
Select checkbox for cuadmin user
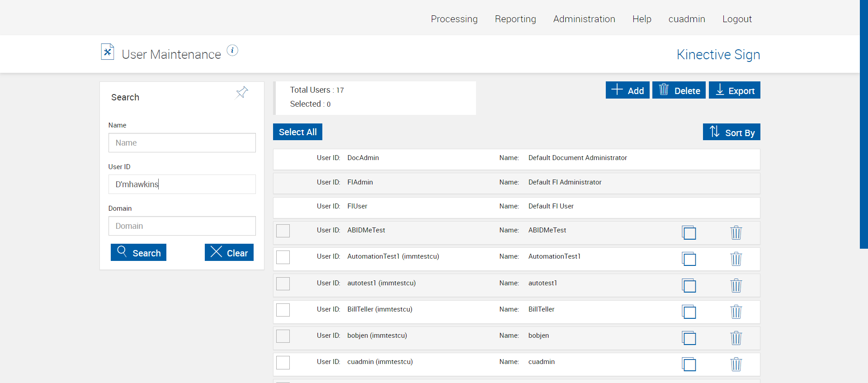pyautogui.click(x=283, y=362)
